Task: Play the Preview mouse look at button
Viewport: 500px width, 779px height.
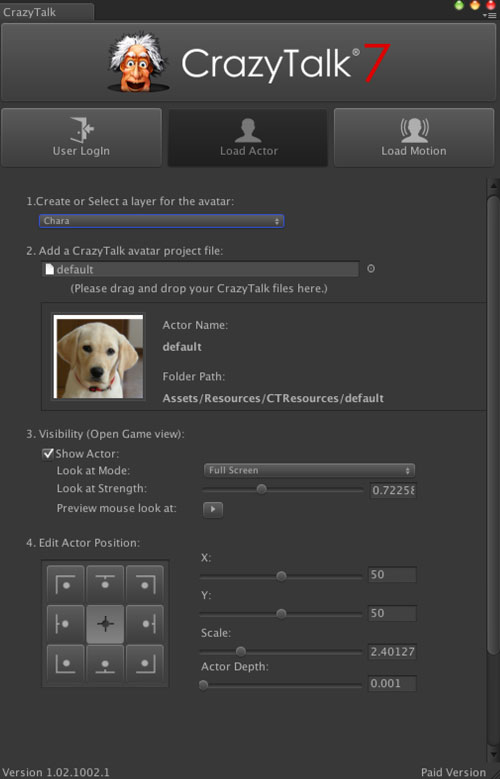Action: click(213, 509)
